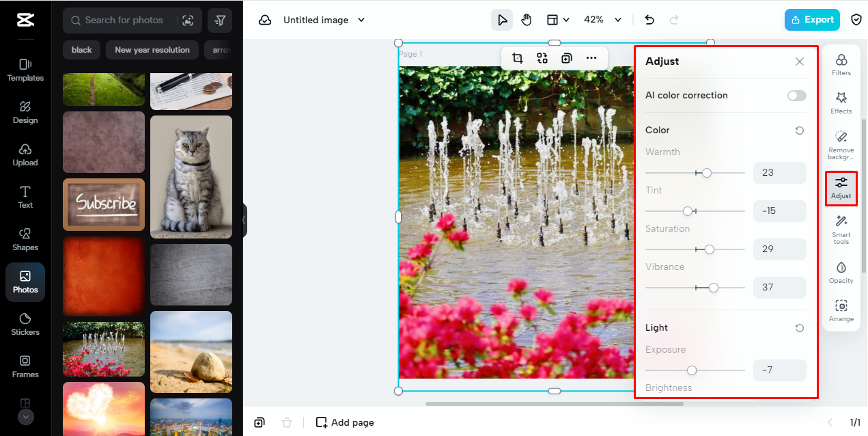This screenshot has width=868, height=436.
Task: Toggle AI color correction switch
Action: pyautogui.click(x=796, y=96)
